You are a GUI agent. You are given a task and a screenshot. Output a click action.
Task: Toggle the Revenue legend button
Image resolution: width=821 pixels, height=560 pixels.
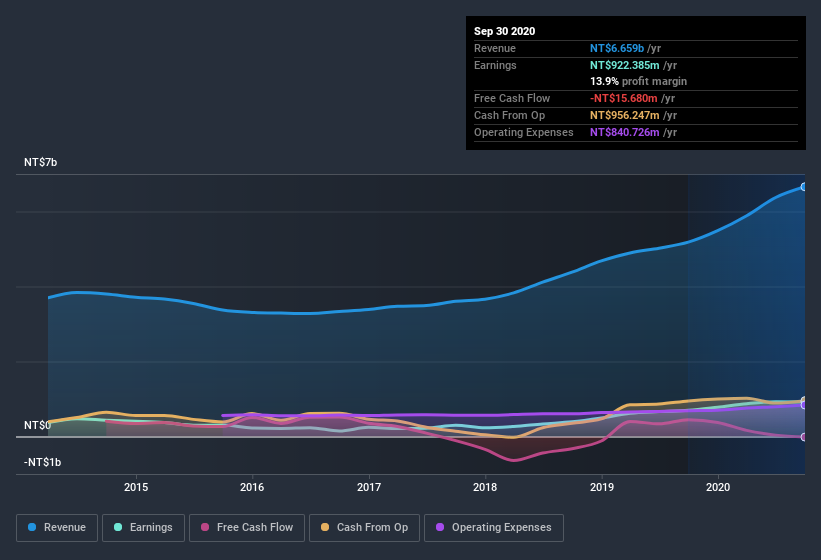point(57,528)
